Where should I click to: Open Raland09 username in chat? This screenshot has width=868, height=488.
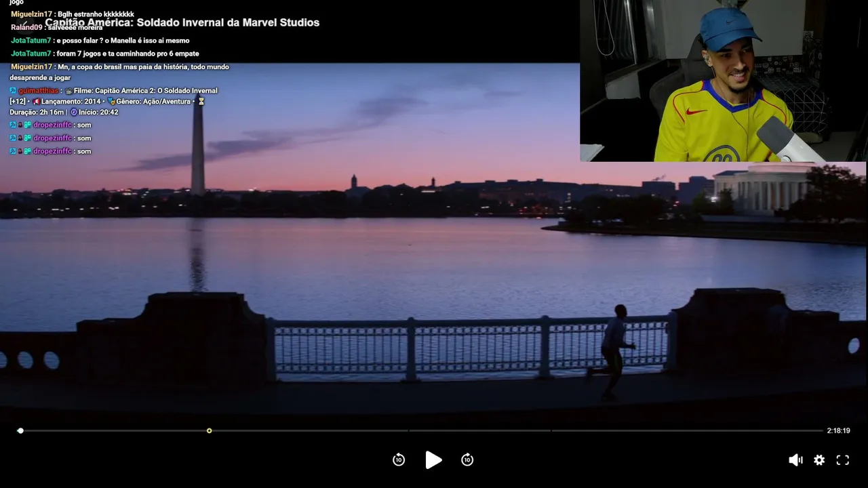(x=26, y=28)
